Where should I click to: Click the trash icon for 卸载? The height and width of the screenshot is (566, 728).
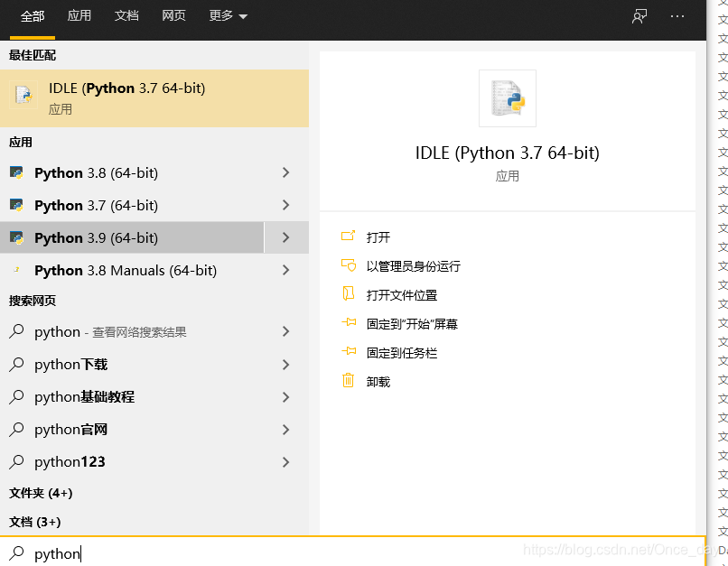point(349,380)
